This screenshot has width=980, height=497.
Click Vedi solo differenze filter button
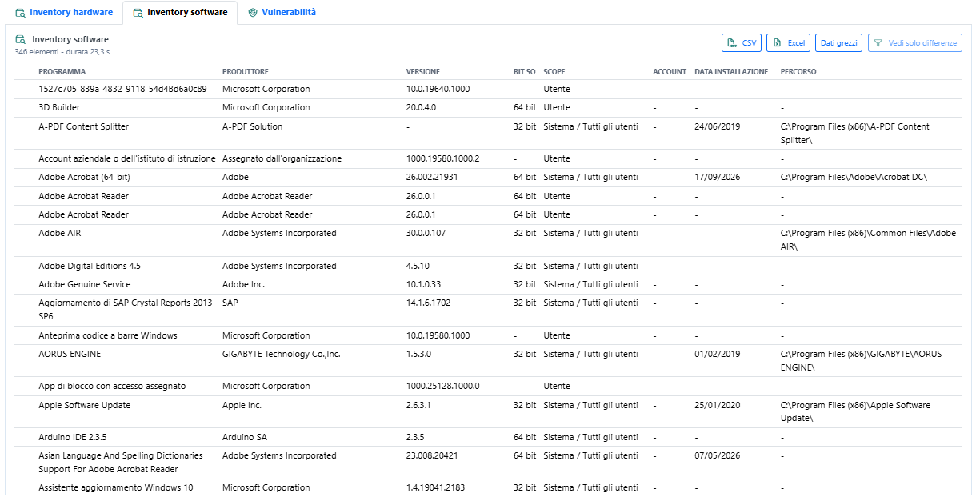(x=915, y=43)
